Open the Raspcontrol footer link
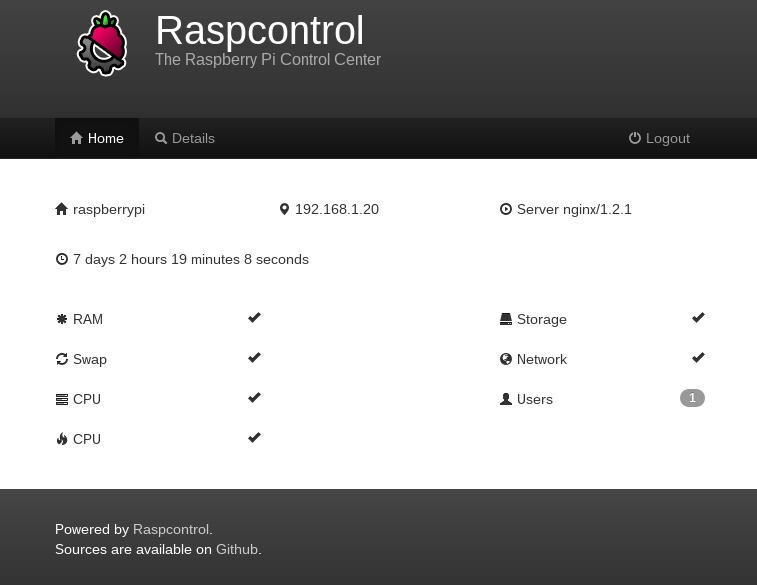Viewport: 757px width, 585px height. [171, 529]
